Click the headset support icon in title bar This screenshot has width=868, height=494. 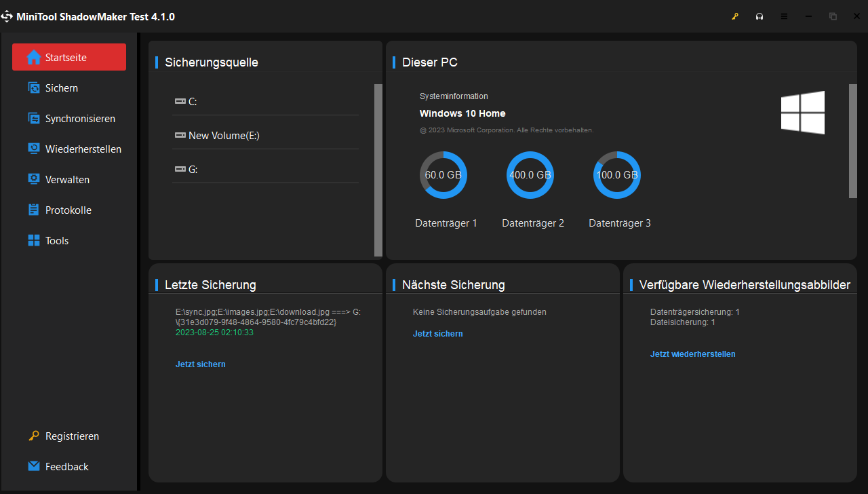point(759,16)
